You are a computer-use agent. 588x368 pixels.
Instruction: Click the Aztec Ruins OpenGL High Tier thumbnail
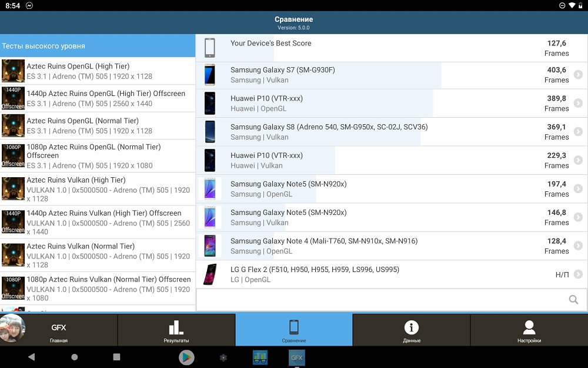point(13,71)
